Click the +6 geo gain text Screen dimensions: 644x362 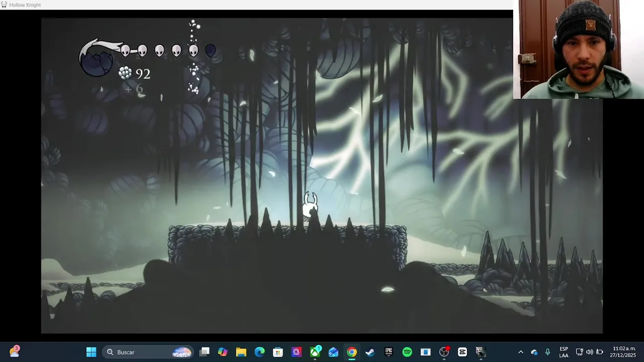click(x=134, y=89)
